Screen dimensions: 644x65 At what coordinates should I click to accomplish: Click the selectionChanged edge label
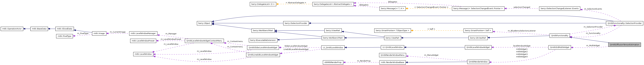point(522,7)
